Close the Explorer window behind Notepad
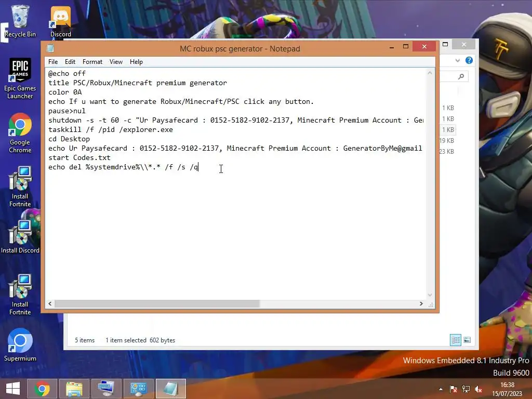This screenshot has height=399, width=532. click(x=464, y=45)
